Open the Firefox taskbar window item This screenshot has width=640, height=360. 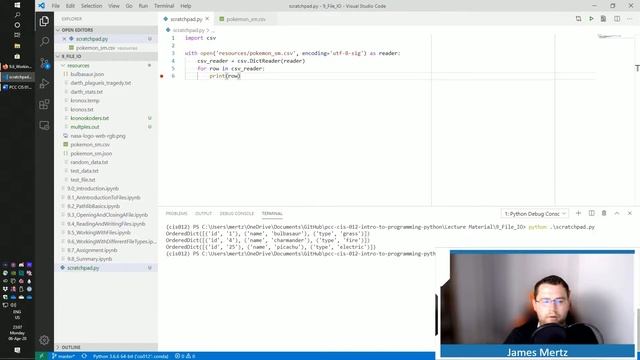(x=17, y=67)
